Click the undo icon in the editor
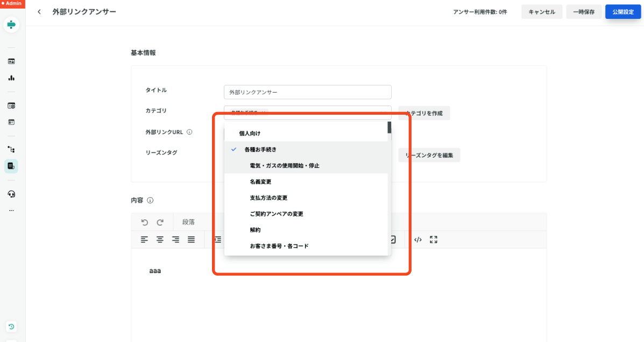 144,222
